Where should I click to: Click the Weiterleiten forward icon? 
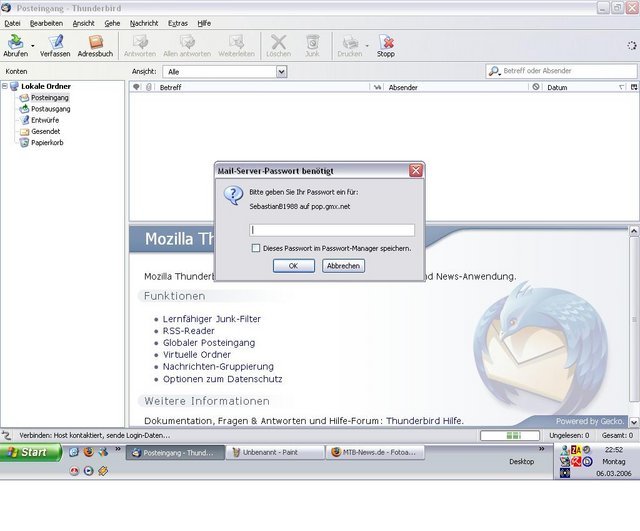point(236,46)
